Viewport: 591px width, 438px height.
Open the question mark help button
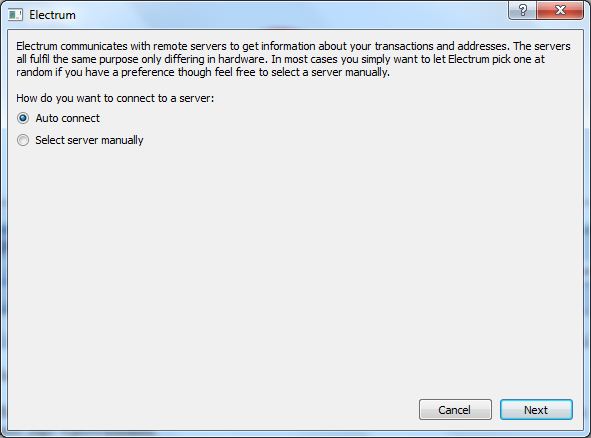[522, 10]
